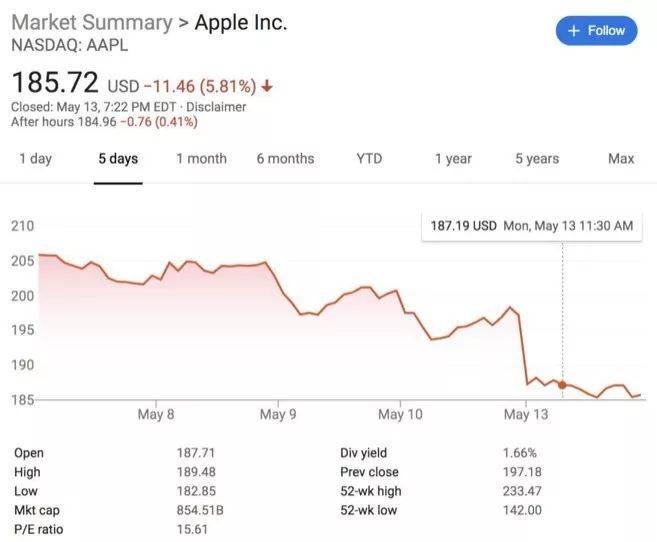
Task: Click the red down arrow price indicator
Action: tap(266, 84)
